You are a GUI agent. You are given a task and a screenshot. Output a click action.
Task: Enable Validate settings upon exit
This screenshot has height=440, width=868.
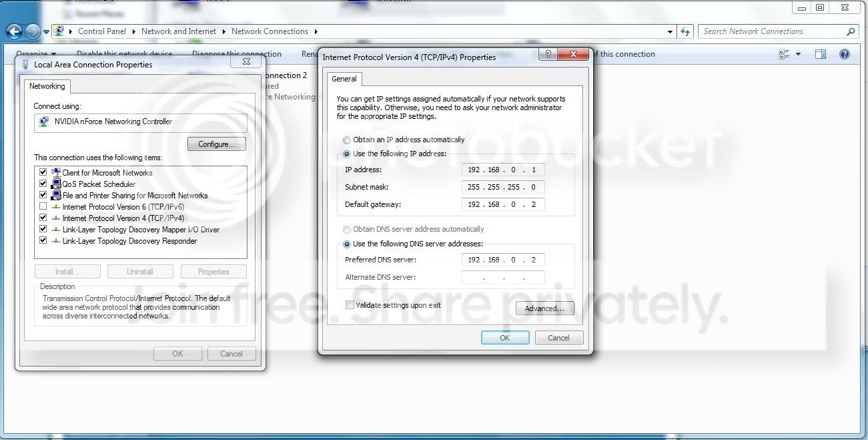[x=350, y=304]
